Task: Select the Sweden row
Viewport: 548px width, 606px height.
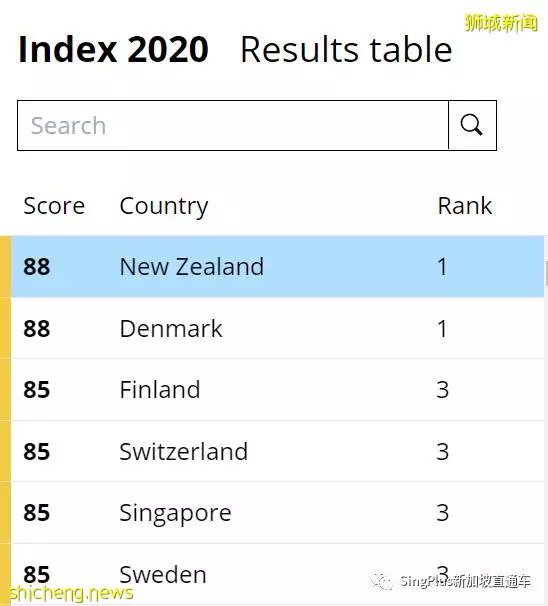Action: [277, 574]
